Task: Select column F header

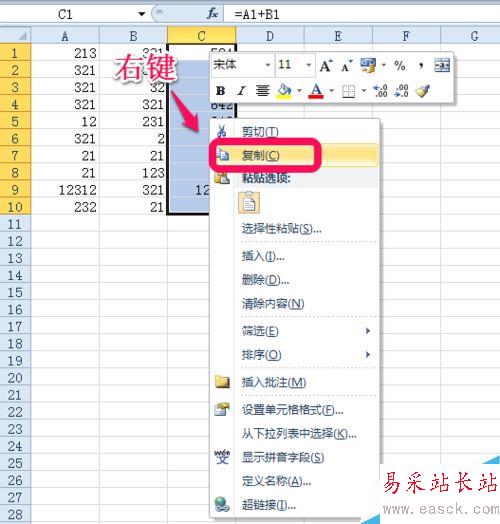Action: tap(406, 36)
